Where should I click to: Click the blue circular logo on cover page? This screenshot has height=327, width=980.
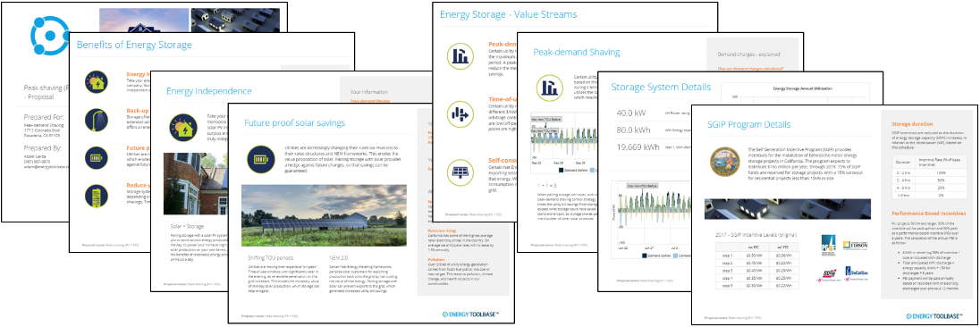[x=49, y=38]
